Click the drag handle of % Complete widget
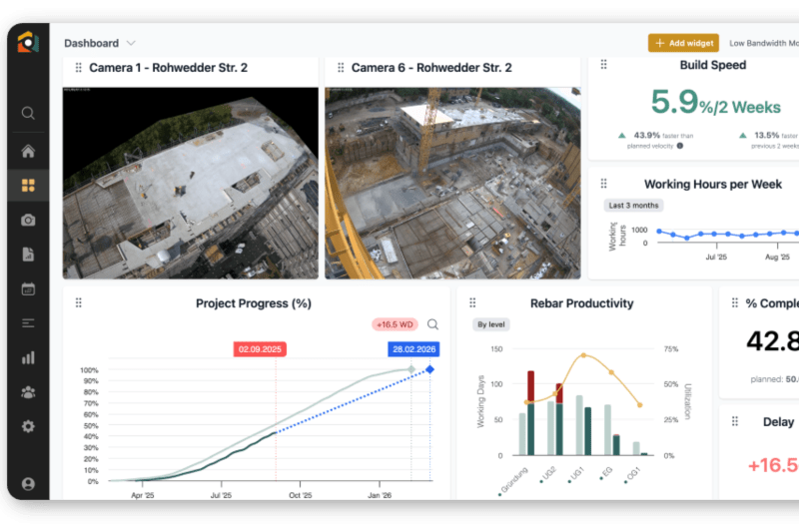 pyautogui.click(x=735, y=302)
